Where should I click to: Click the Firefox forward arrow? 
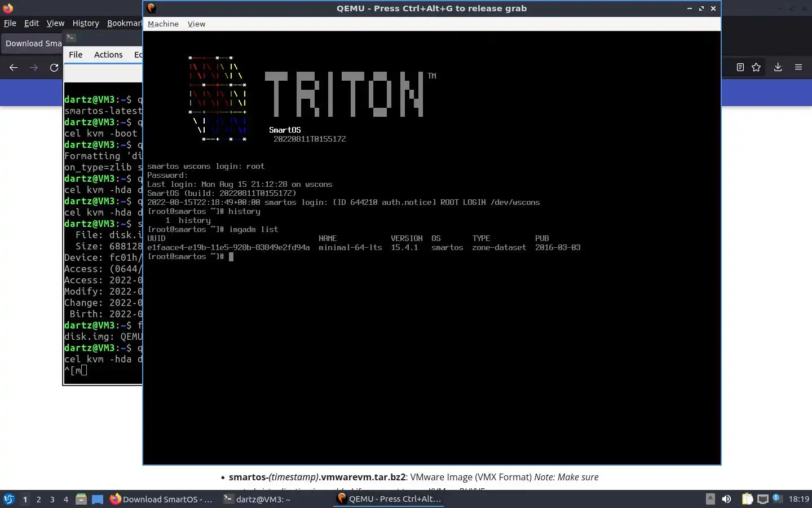click(34, 67)
